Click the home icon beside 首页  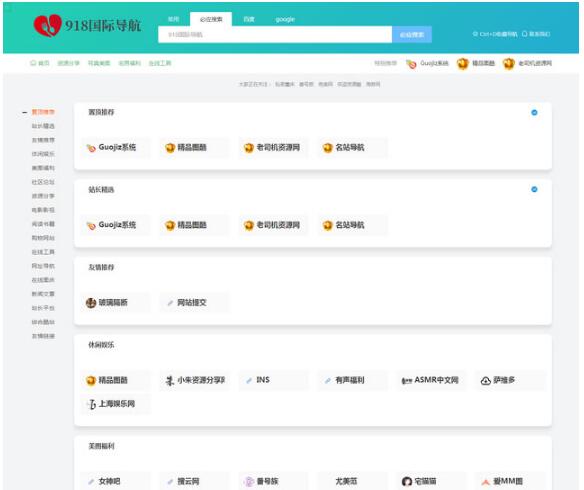tap(33, 63)
